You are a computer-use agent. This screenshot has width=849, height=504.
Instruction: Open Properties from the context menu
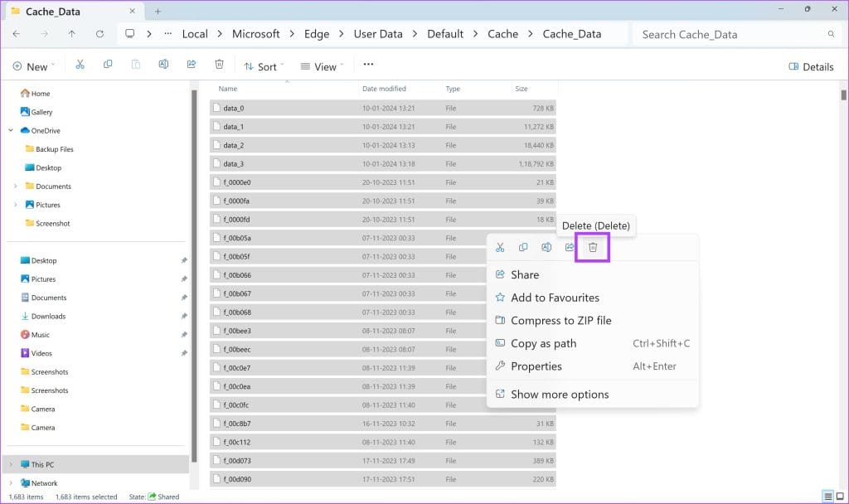click(536, 366)
